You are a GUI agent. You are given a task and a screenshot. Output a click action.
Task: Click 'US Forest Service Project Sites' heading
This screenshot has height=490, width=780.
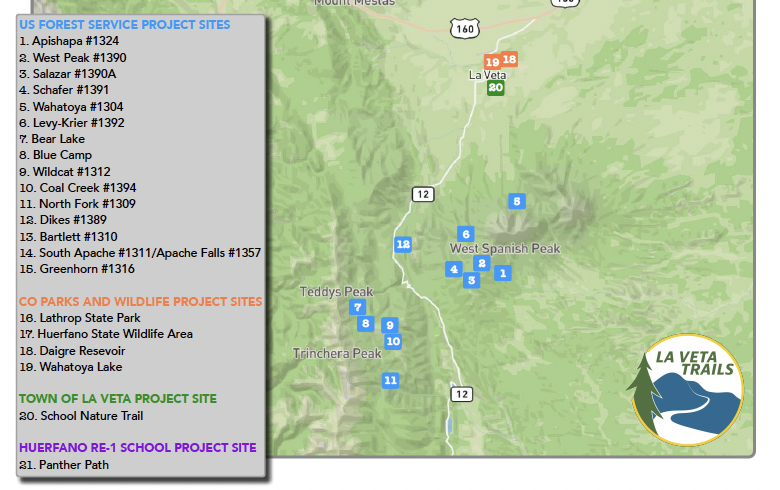[x=124, y=24]
